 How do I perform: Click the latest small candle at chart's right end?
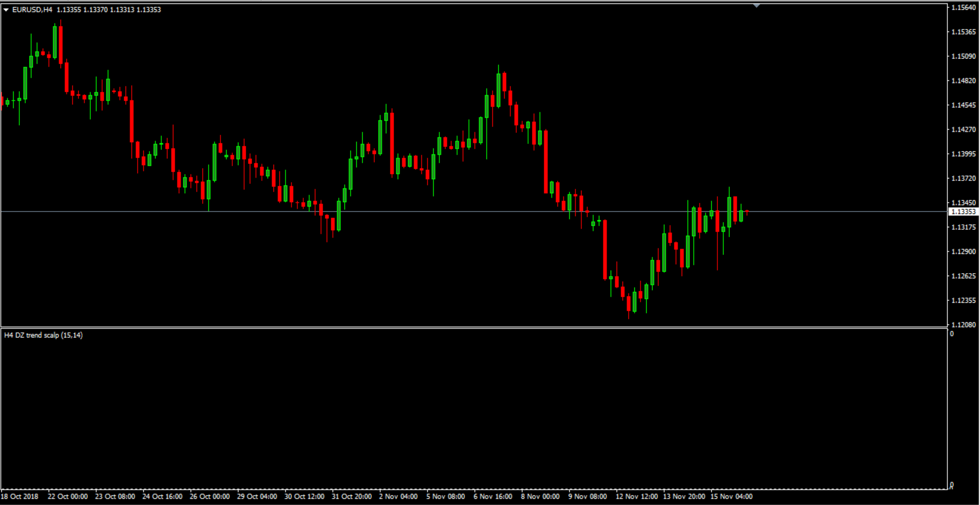[x=747, y=212]
